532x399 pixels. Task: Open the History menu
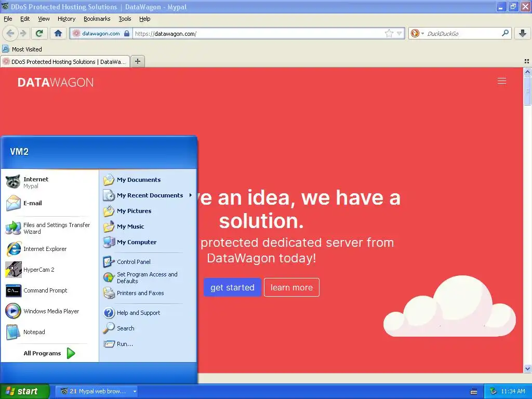pyautogui.click(x=66, y=19)
